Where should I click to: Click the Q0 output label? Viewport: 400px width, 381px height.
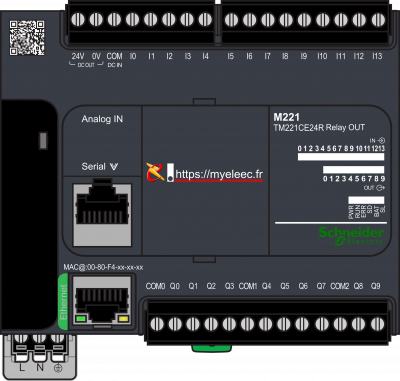coord(175,286)
